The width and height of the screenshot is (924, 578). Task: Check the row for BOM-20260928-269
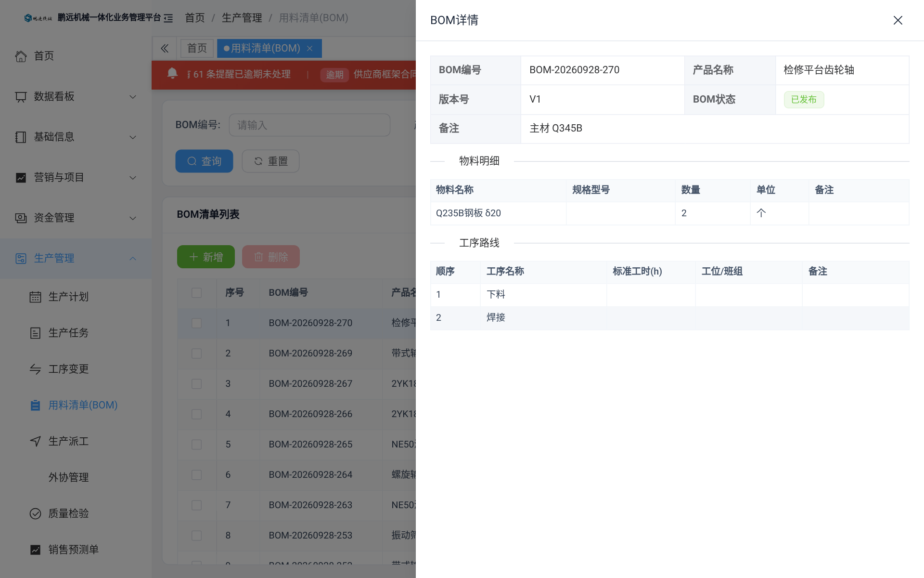click(196, 354)
